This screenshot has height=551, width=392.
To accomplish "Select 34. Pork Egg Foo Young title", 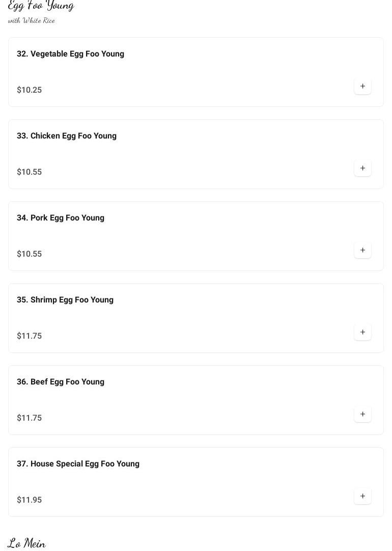I will (x=61, y=218).
